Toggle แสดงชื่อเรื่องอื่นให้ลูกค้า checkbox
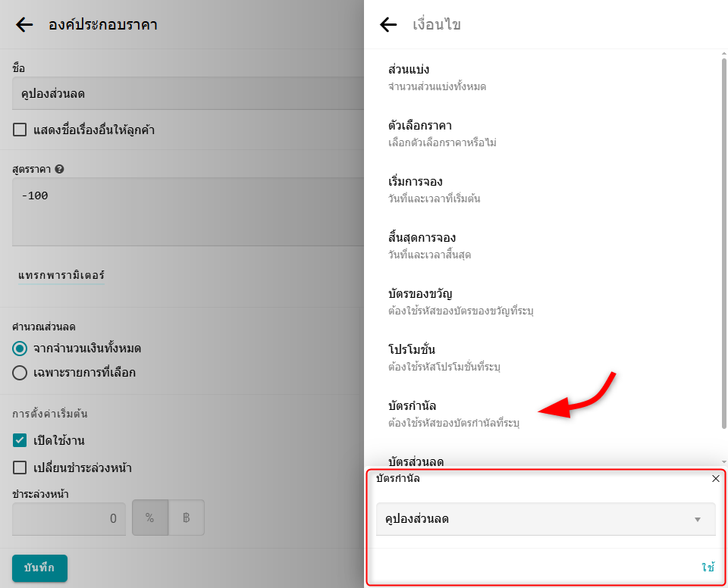The width and height of the screenshot is (728, 588). (x=20, y=130)
